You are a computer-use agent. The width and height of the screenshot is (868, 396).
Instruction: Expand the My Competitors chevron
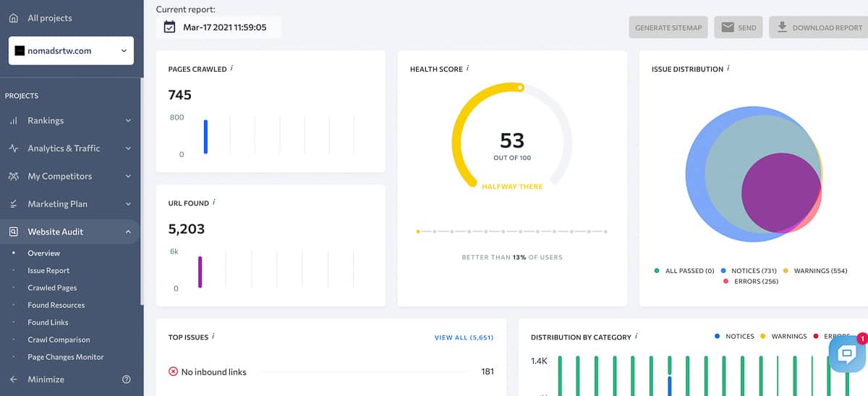tap(128, 176)
